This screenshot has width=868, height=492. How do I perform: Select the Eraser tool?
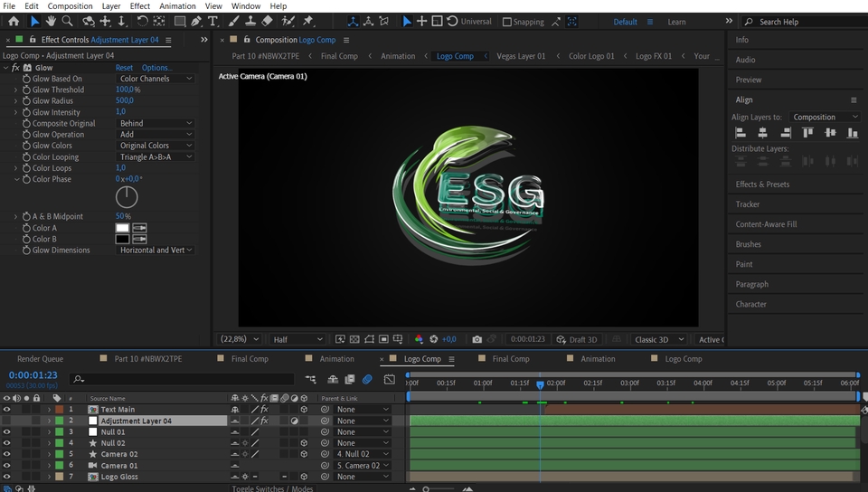267,21
